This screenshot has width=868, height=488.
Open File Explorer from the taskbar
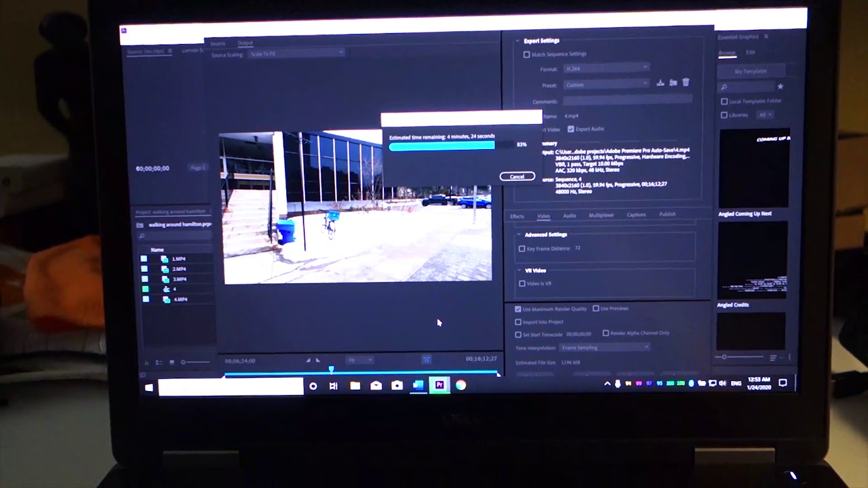[x=355, y=386]
